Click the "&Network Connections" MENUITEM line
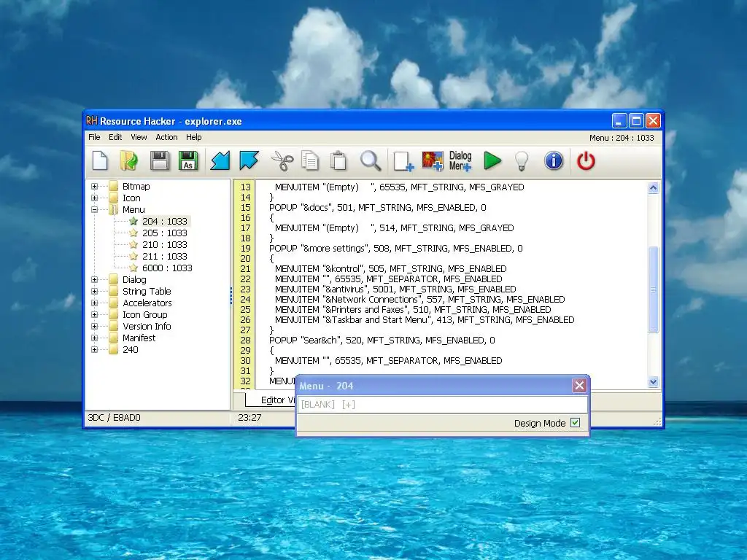747x560 pixels. [419, 300]
